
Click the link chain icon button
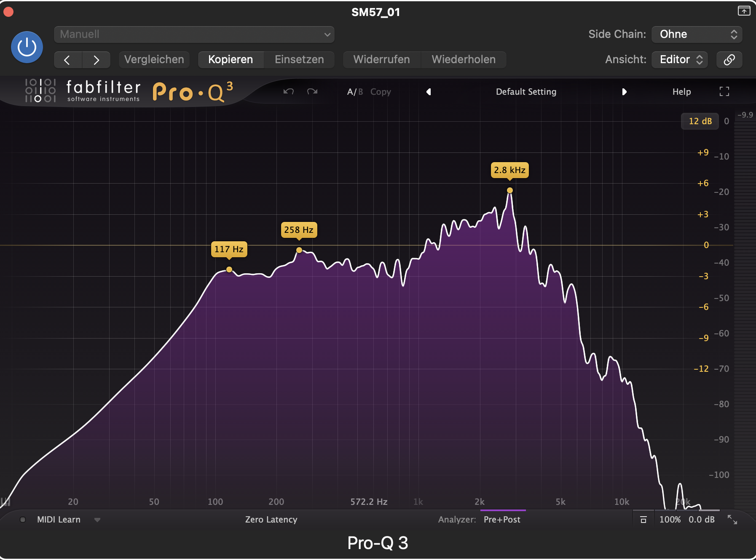point(729,60)
